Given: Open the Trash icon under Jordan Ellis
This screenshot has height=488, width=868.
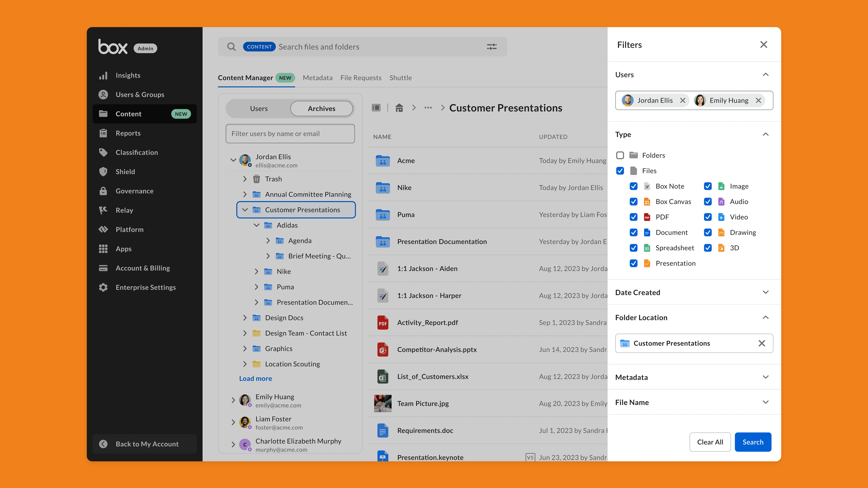Looking at the screenshot, I should [x=256, y=179].
